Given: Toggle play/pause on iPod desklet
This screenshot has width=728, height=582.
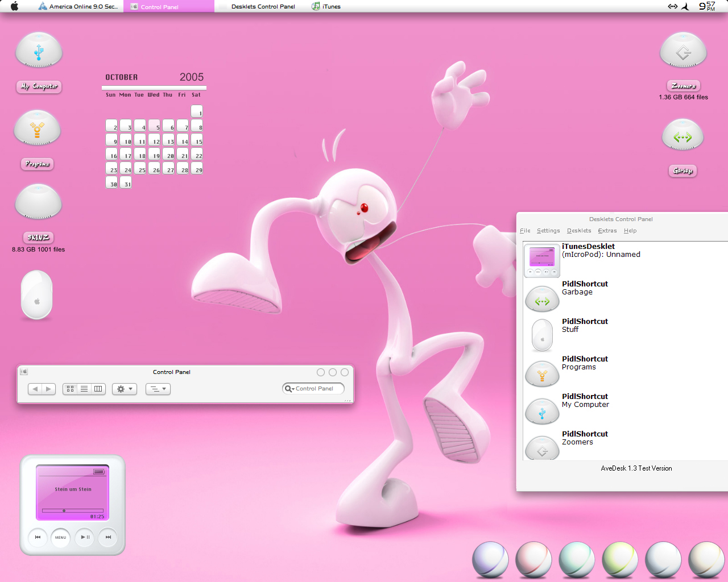Looking at the screenshot, I should 85,537.
